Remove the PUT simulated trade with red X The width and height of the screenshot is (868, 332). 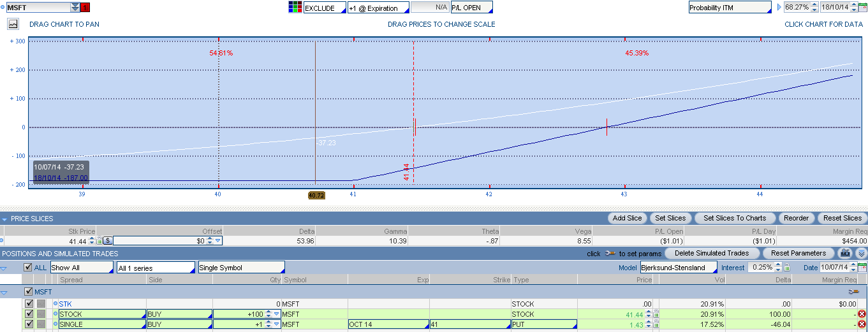pyautogui.click(x=862, y=324)
